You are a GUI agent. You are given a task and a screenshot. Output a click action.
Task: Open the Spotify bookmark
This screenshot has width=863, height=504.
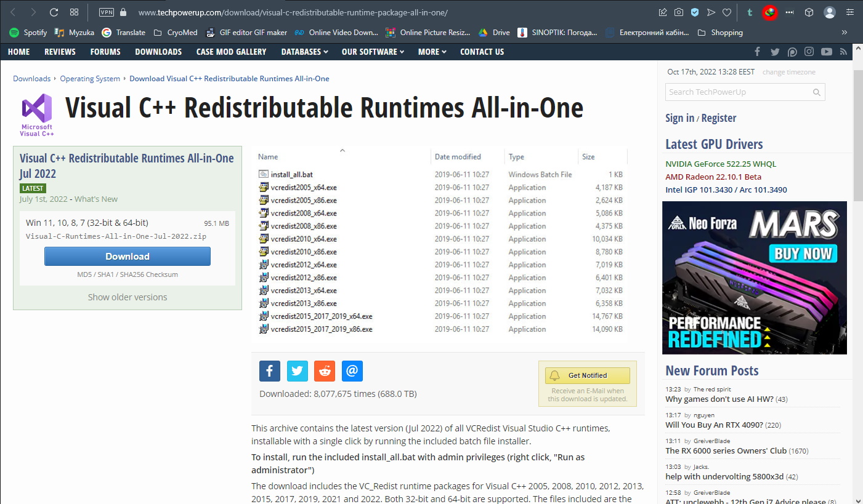(x=28, y=33)
